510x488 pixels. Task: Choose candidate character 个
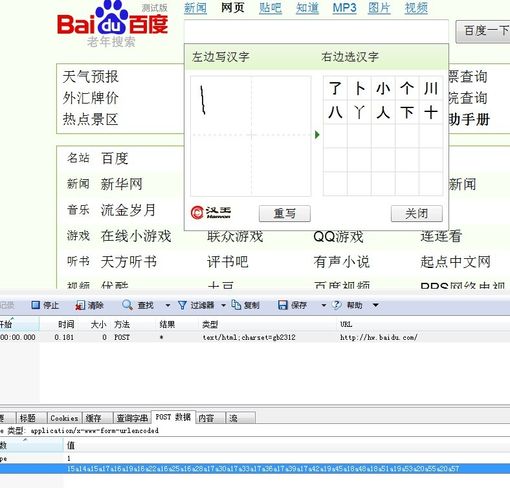click(x=407, y=89)
